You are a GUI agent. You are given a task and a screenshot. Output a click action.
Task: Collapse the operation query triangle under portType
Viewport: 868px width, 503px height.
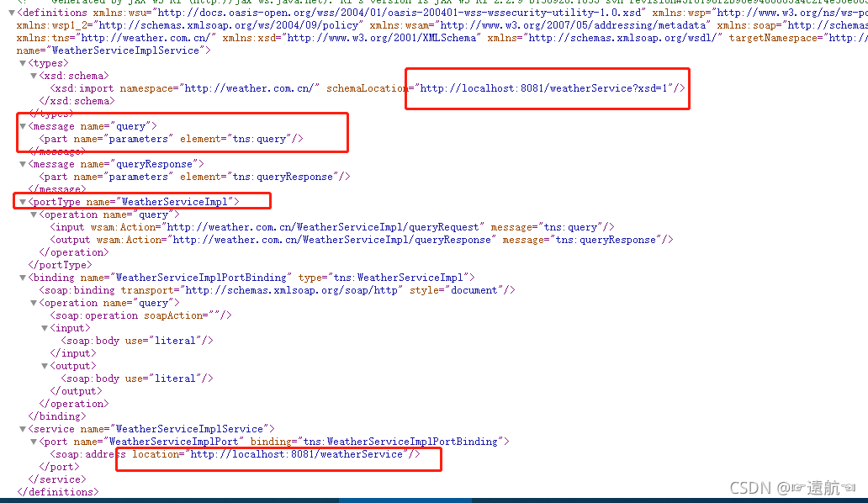click(x=34, y=214)
